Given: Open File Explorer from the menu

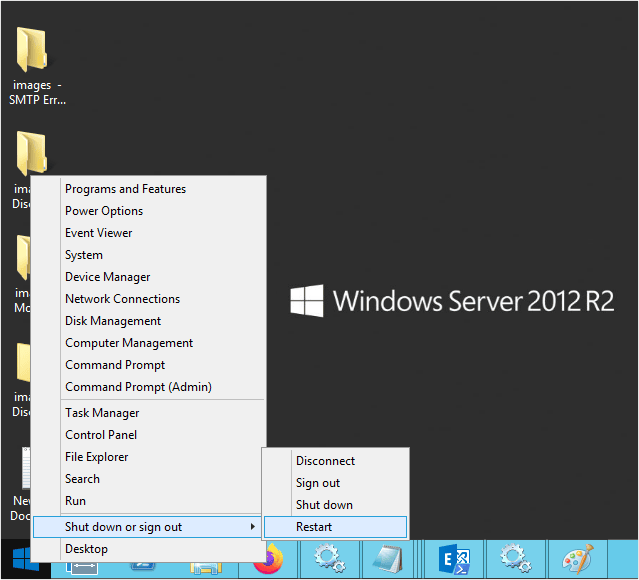Looking at the screenshot, I should tap(147, 457).
